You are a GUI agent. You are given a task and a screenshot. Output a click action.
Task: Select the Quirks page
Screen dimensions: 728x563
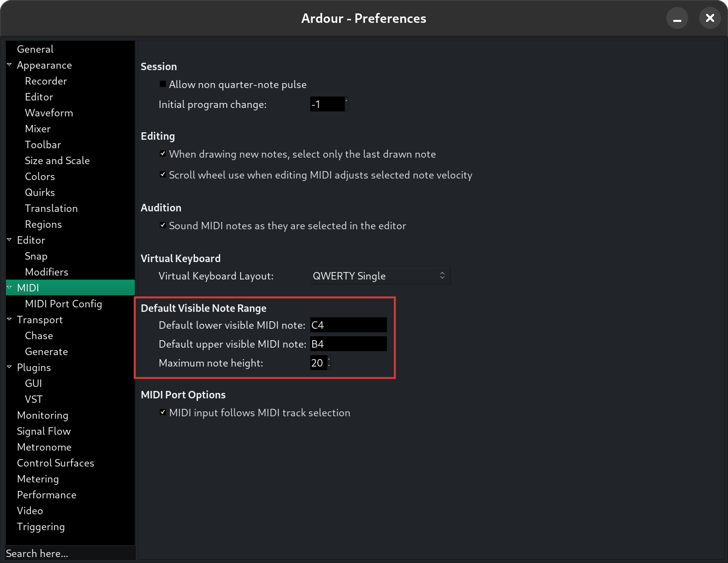[40, 192]
